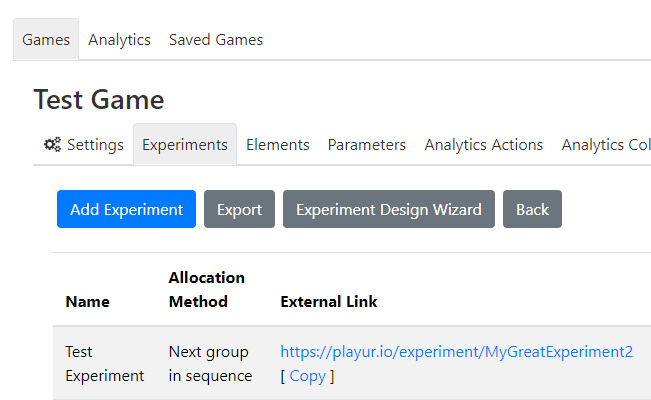
Task: Open the Analytics Actions sub-tab
Action: tap(484, 145)
